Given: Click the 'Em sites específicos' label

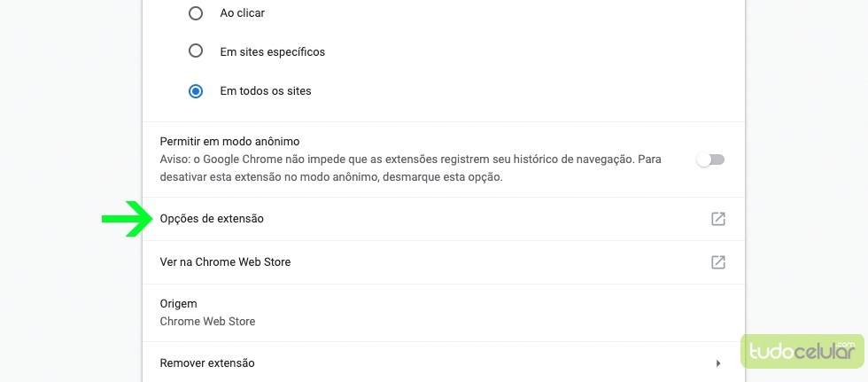Looking at the screenshot, I should (x=273, y=52).
